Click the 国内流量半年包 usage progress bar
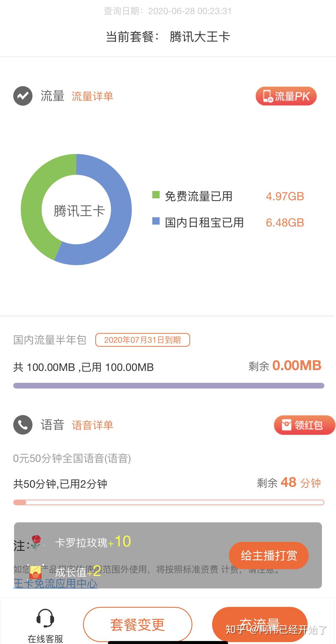This screenshot has width=336, height=644. point(169,386)
